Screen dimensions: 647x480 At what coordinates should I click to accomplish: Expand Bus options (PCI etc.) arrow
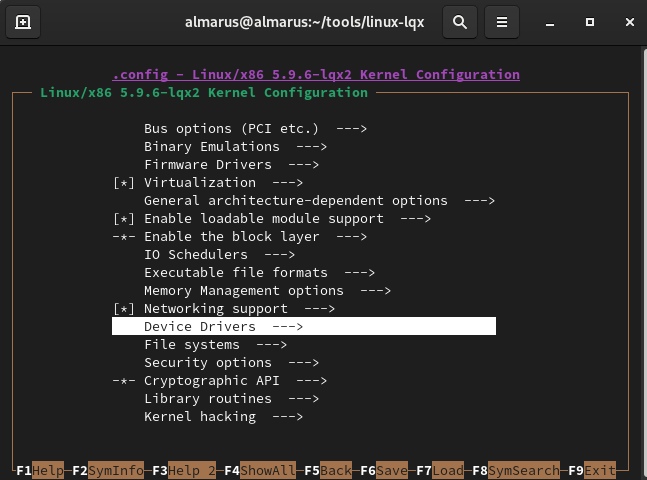(352, 129)
